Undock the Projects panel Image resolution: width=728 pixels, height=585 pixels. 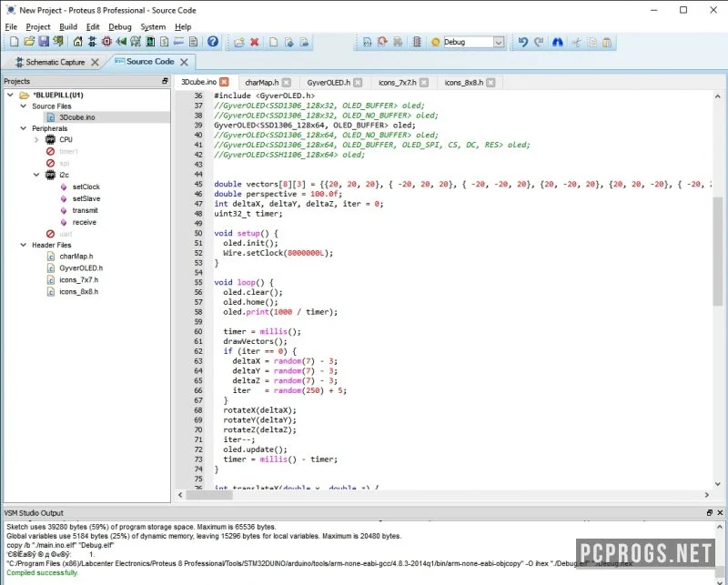click(x=165, y=81)
